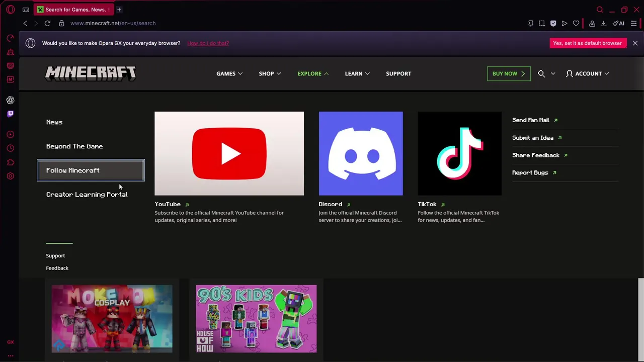Switch to the minecraft.net search tab
This screenshot has width=644, height=362.
(x=73, y=10)
